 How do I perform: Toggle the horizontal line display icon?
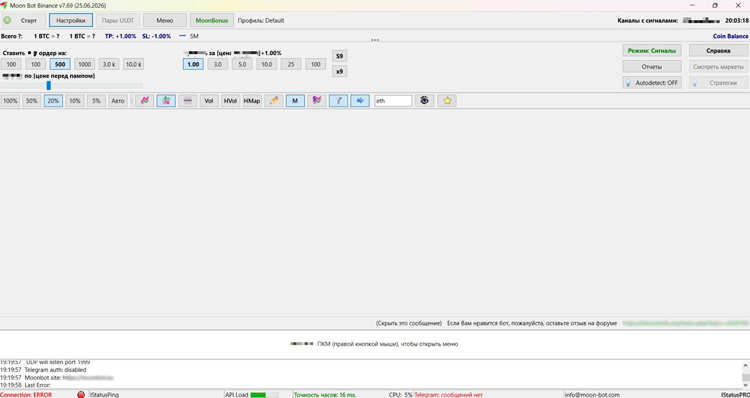(x=188, y=101)
